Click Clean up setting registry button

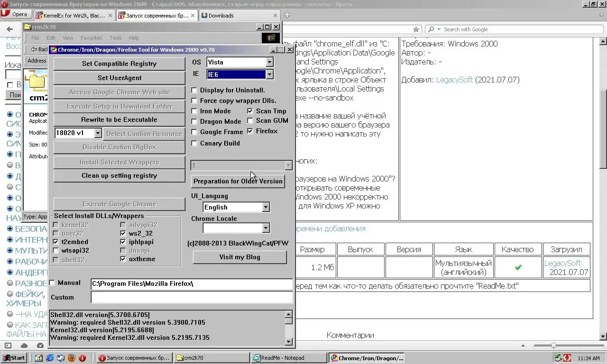[119, 175]
